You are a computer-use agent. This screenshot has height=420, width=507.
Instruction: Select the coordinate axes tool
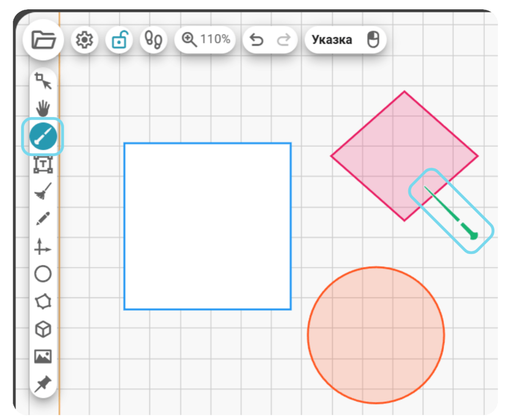click(43, 247)
